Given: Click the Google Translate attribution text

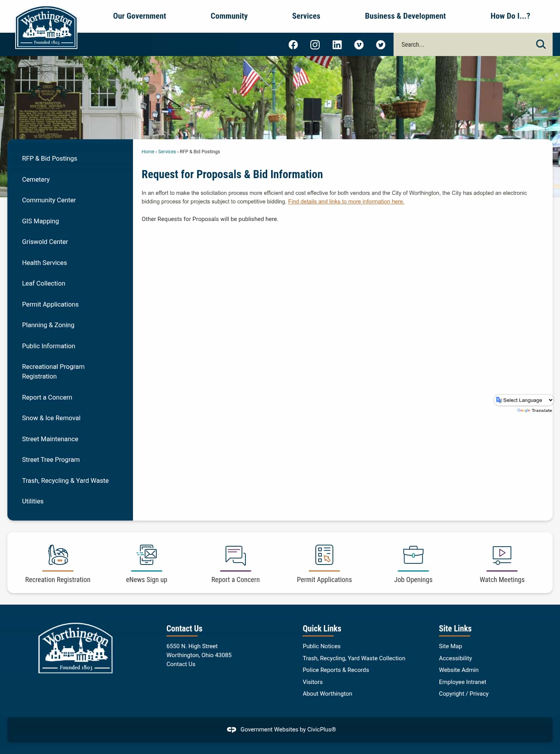Looking at the screenshot, I should 534,410.
